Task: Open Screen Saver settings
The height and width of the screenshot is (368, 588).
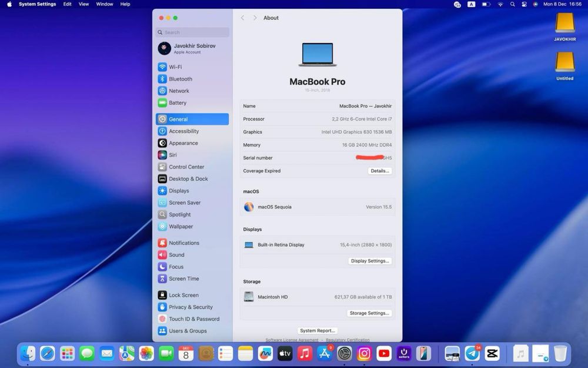Action: (192, 203)
